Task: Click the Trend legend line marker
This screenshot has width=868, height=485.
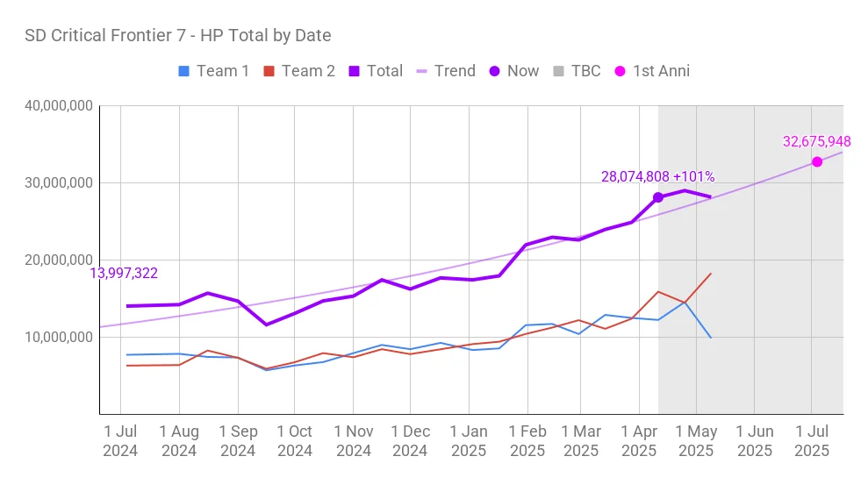Action: point(420,71)
